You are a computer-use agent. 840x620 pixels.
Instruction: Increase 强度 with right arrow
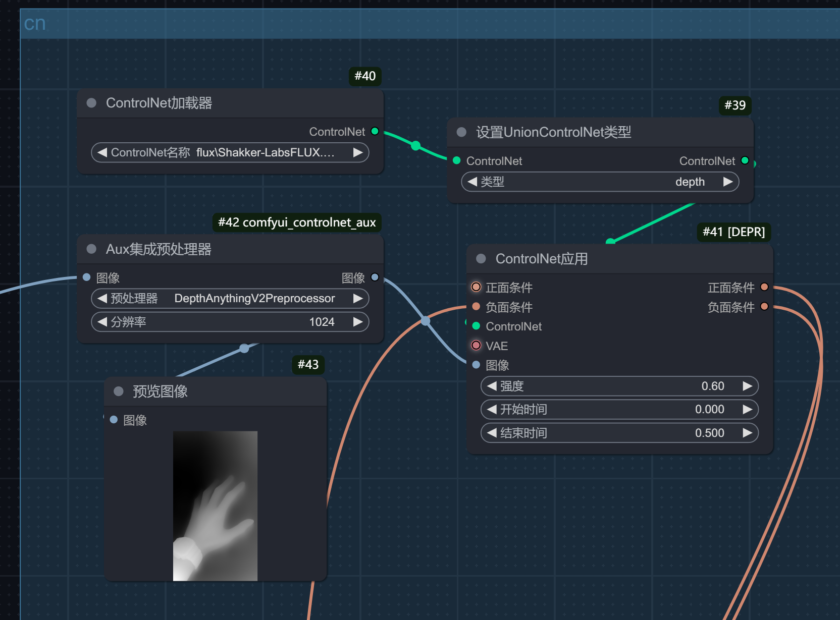pos(747,386)
